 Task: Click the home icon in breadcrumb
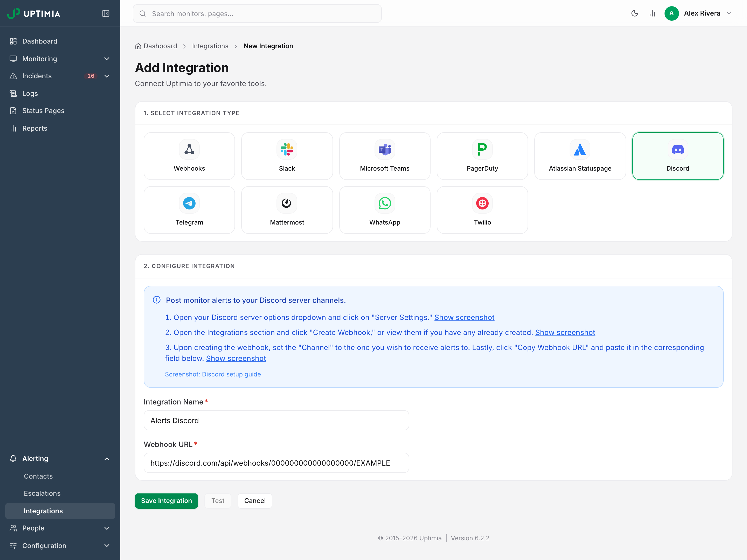(138, 46)
